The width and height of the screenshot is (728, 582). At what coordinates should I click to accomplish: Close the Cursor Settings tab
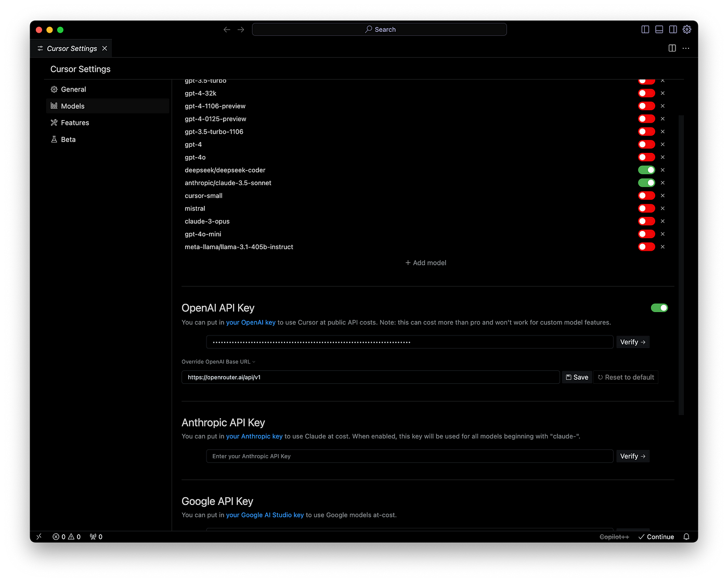pyautogui.click(x=105, y=48)
